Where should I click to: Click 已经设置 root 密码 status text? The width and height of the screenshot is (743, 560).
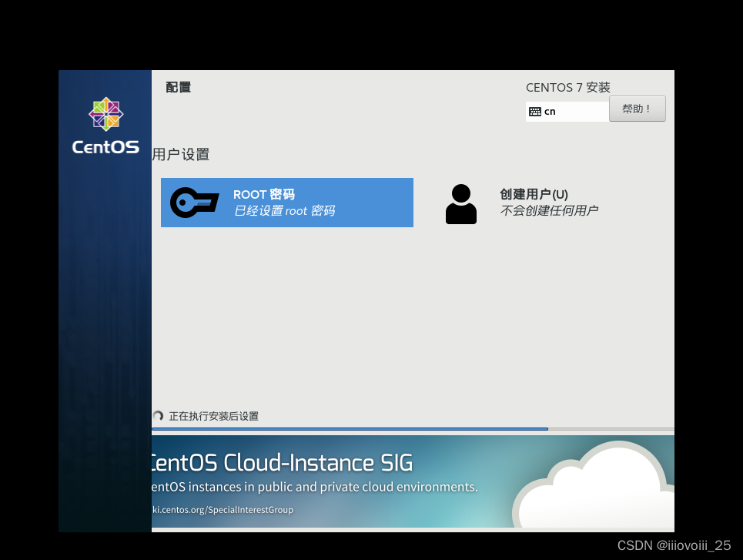(284, 210)
